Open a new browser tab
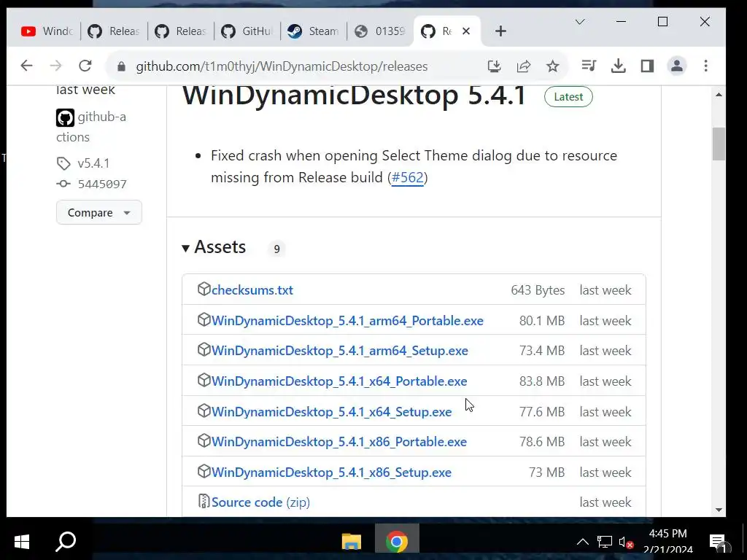747x560 pixels. click(500, 31)
